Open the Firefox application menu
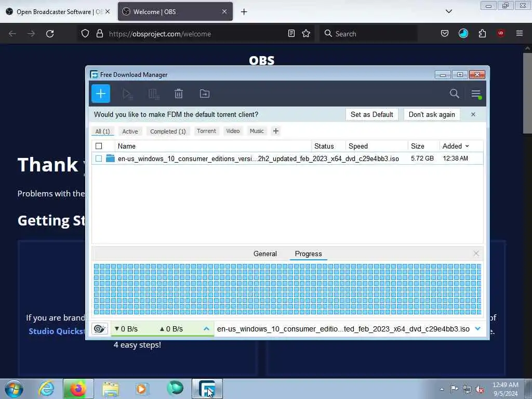 click(520, 33)
